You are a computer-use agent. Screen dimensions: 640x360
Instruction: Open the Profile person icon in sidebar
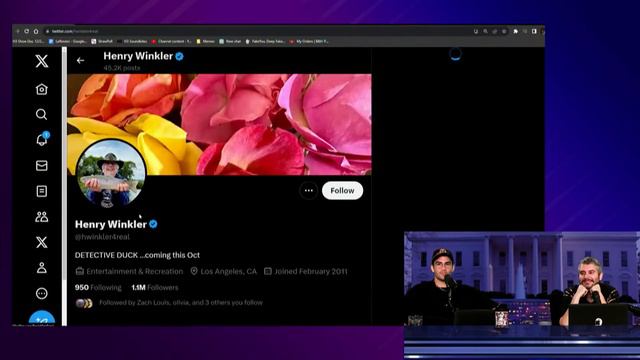[42, 268]
